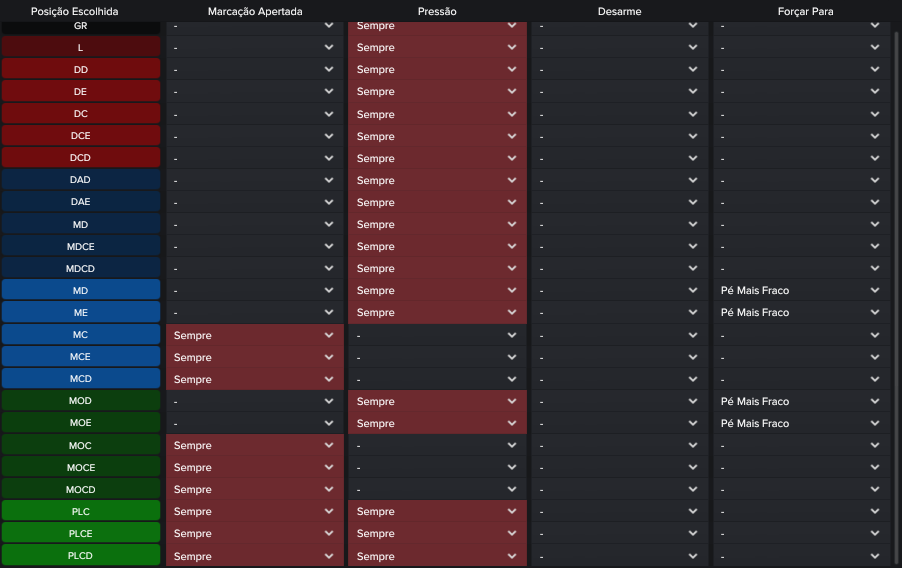Select the PLCE position label
Image resolution: width=902 pixels, height=568 pixels.
click(x=81, y=534)
